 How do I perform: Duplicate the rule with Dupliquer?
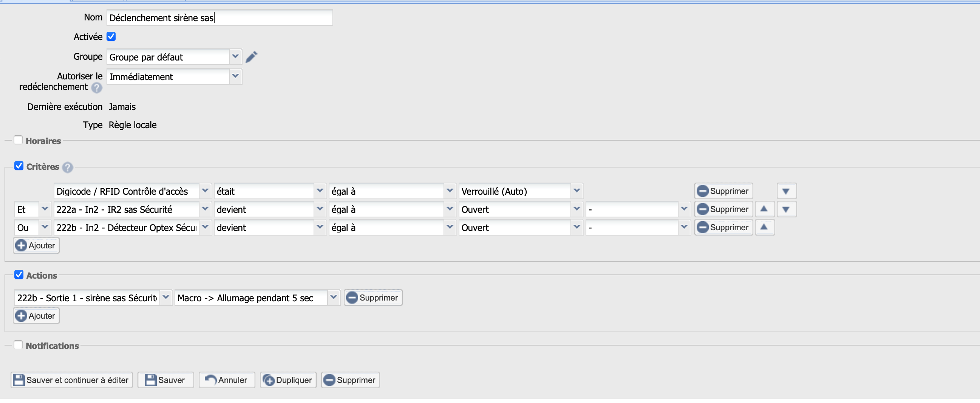(288, 380)
